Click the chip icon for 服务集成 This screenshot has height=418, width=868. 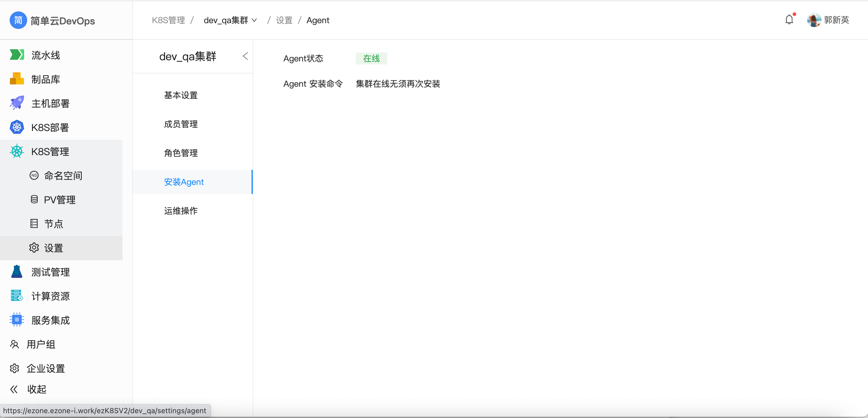tap(17, 320)
